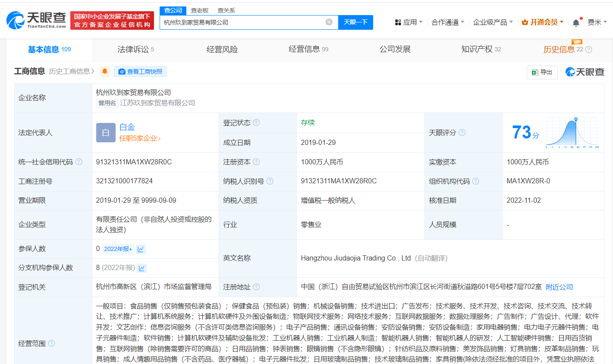Click the subscription bell next to 历史工商信息
Viewport: 613px width, 364px height.
point(105,72)
